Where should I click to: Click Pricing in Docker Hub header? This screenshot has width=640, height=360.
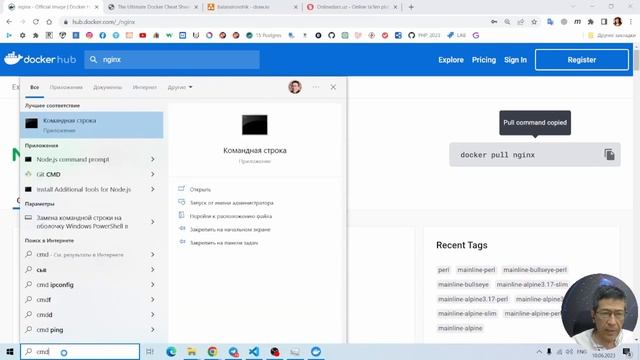pyautogui.click(x=484, y=60)
